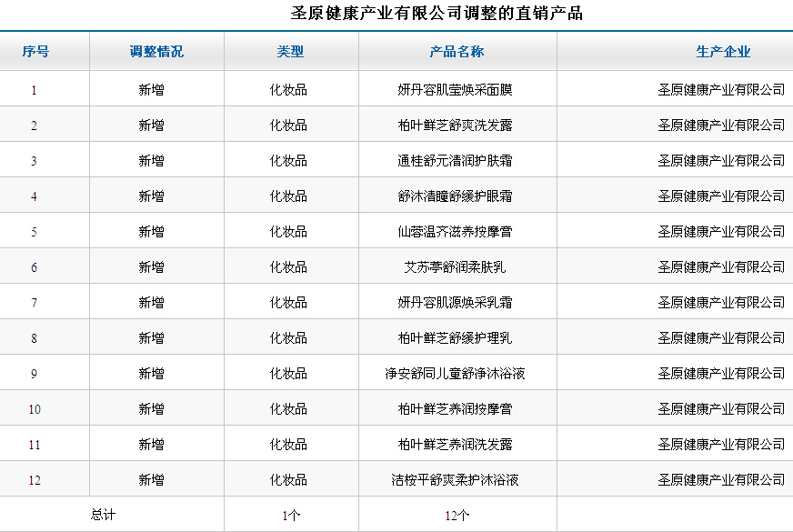Click the 产品名称 column header
793x532 pixels.
[457, 52]
